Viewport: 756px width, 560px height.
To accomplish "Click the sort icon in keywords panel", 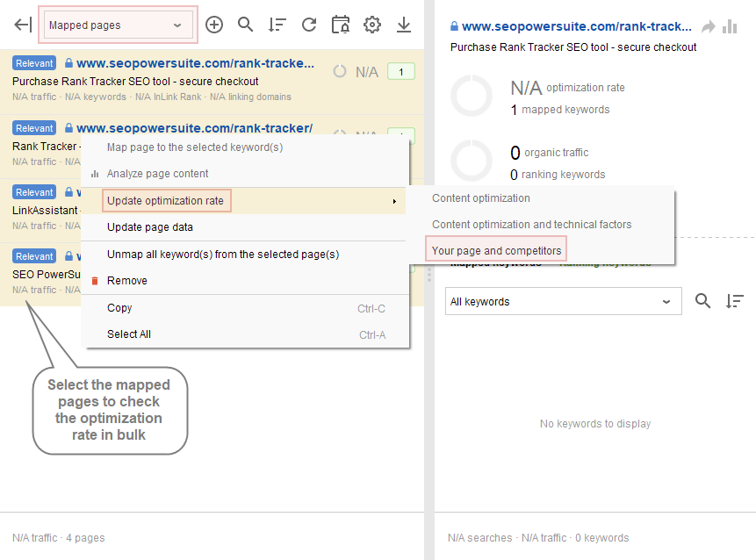I will tap(734, 301).
